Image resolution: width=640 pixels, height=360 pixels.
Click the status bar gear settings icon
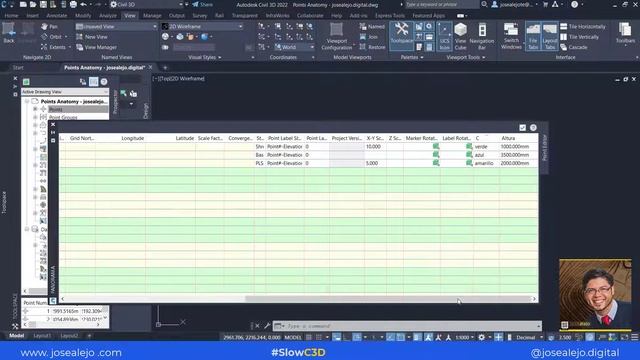(x=482, y=337)
